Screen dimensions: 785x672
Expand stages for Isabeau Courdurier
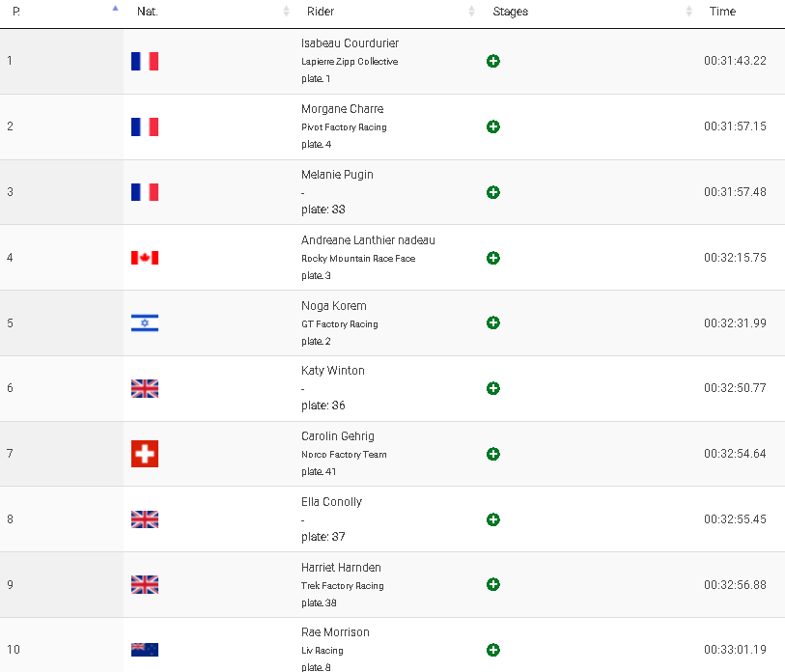(x=493, y=61)
